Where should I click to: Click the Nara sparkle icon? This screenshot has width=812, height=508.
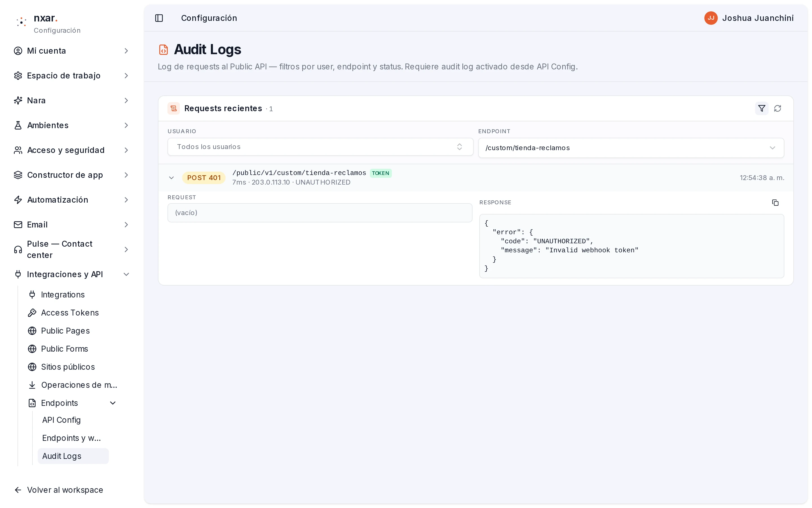coord(18,100)
